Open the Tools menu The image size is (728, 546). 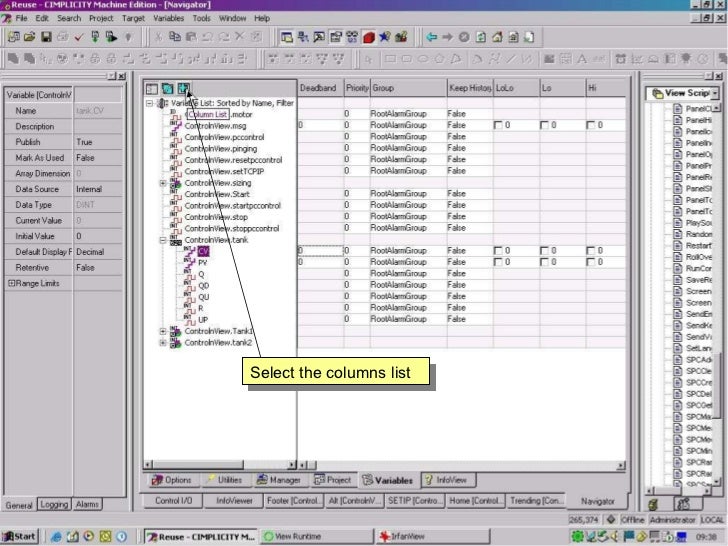click(x=202, y=18)
